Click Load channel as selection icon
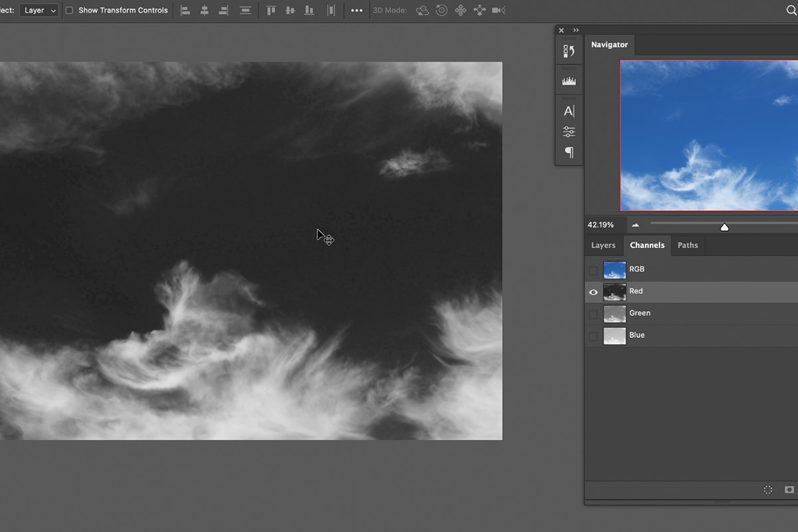This screenshot has height=532, width=798. 767,489
